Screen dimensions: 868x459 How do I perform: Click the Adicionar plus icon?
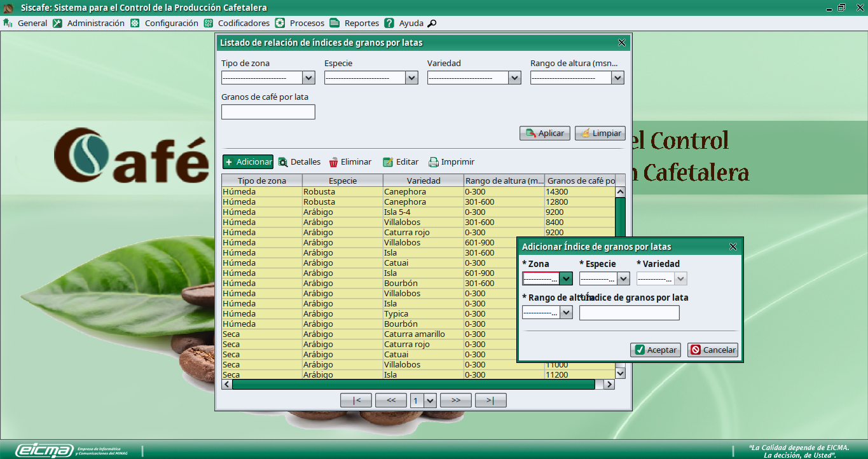coord(229,162)
